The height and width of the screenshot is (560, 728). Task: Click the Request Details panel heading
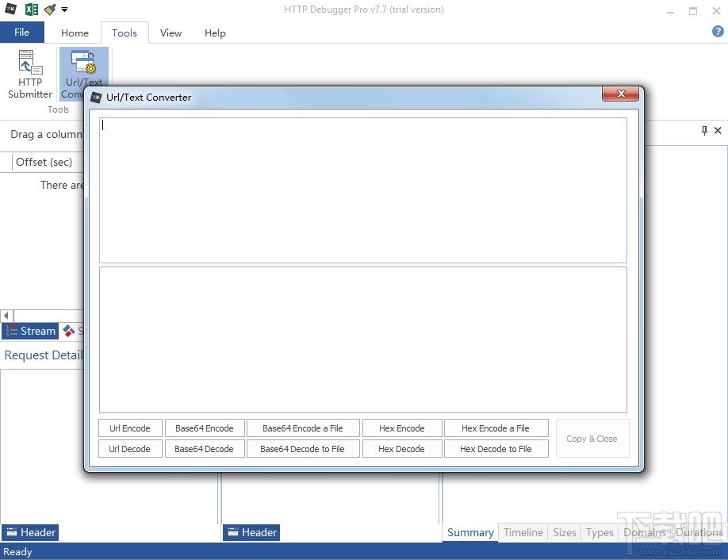point(44,355)
